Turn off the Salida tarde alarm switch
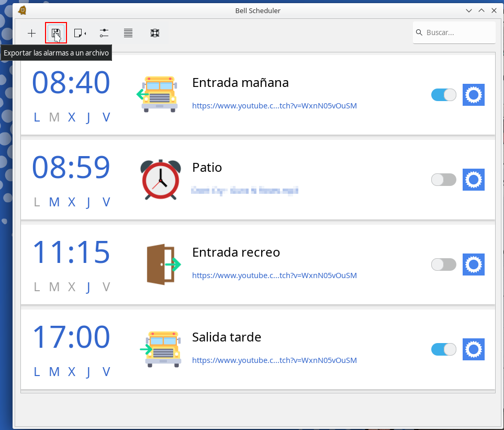 tap(443, 349)
